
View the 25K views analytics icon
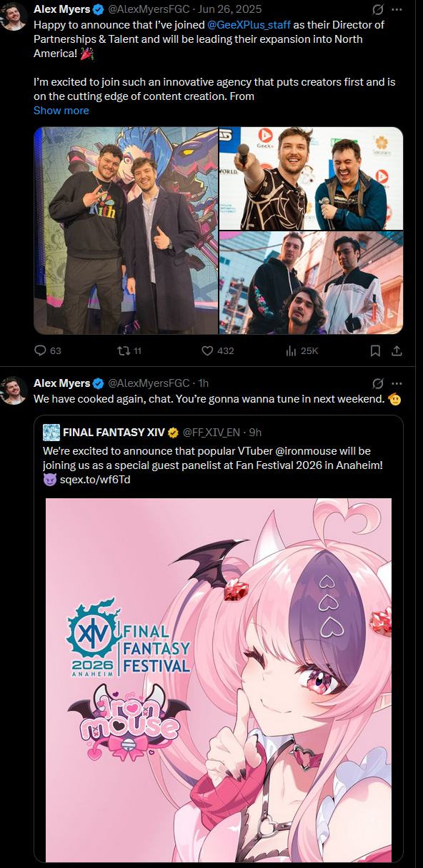291,350
